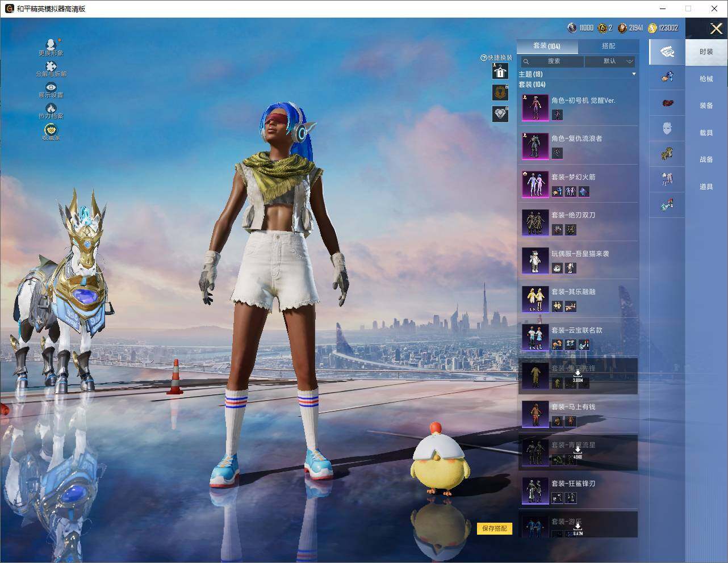Select quick-outfit hanger slot 1
728x563 pixels.
500,71
